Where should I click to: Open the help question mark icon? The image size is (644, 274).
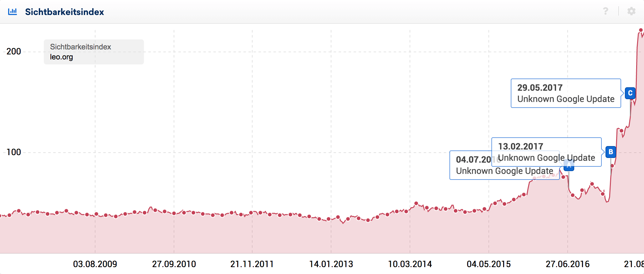606,11
